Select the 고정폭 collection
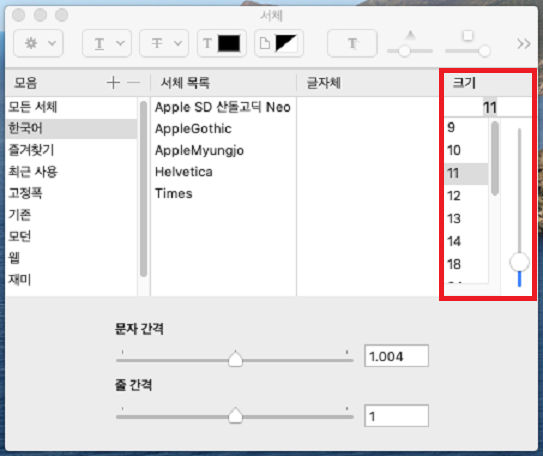Image resolution: width=543 pixels, height=456 pixels. [x=71, y=193]
